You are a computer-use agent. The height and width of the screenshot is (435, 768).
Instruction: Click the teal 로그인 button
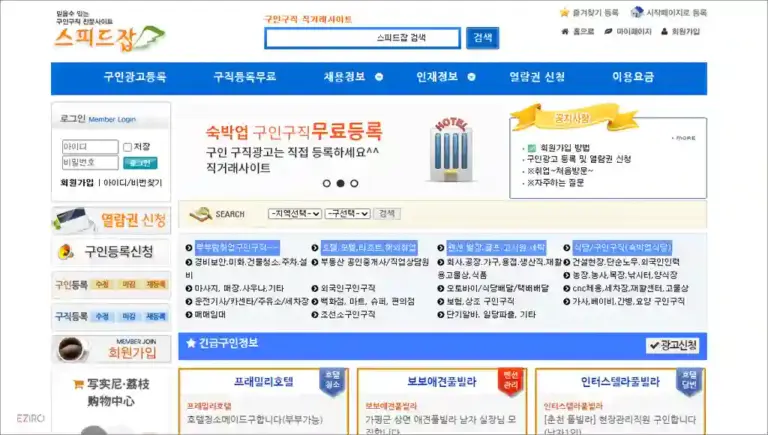(140, 163)
